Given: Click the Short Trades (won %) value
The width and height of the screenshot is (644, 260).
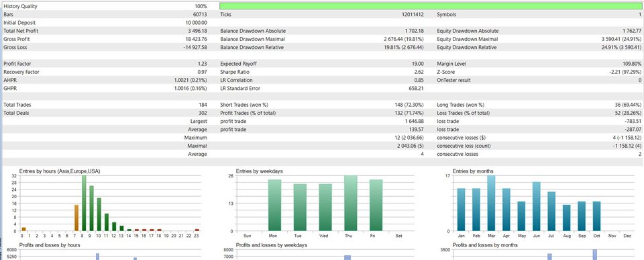Looking at the screenshot, I should coord(409,105).
